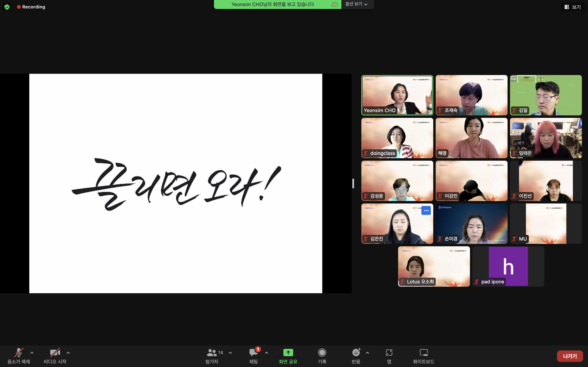This screenshot has height=367, width=588.
Task: Expand the video options arrow next to the camera
Action: [x=68, y=353]
